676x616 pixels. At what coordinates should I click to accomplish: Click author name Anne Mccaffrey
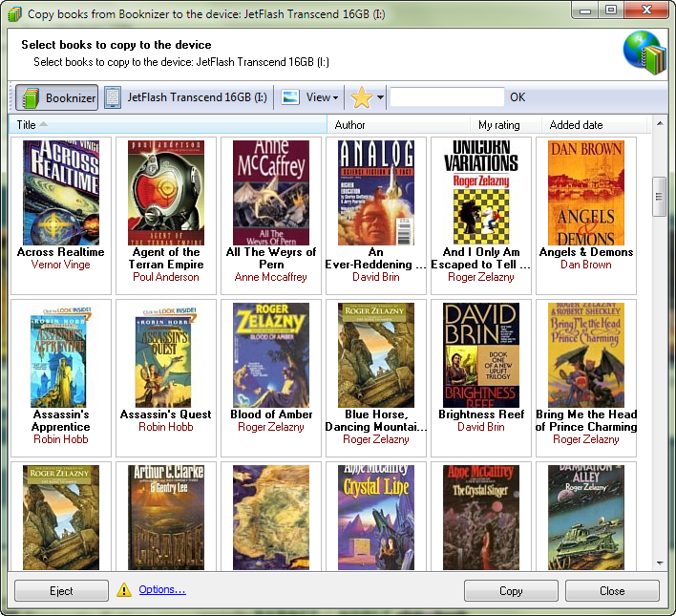coord(271,277)
